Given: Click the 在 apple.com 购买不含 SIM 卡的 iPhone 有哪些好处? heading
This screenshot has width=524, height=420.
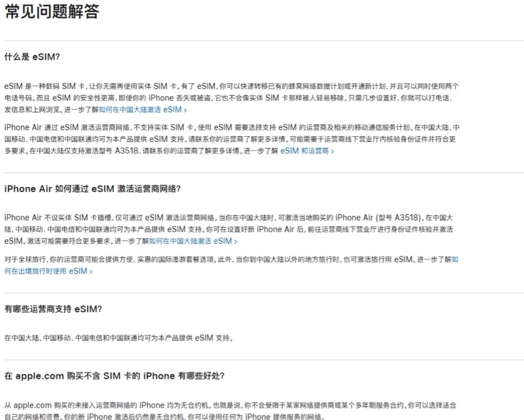Looking at the screenshot, I should [114, 376].
